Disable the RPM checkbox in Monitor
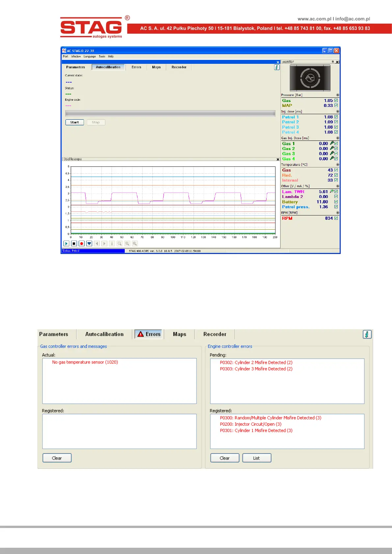 coord(336,218)
